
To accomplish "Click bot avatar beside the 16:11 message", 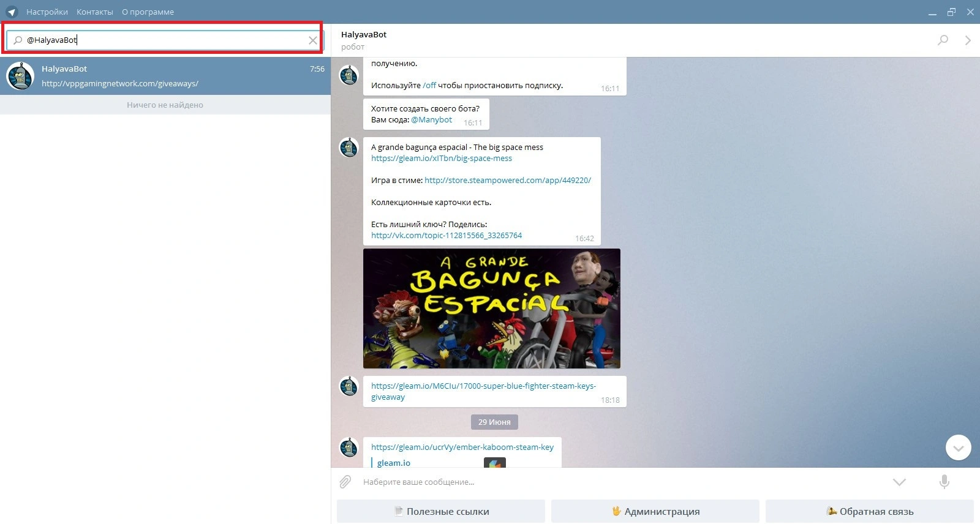I will coord(349,75).
